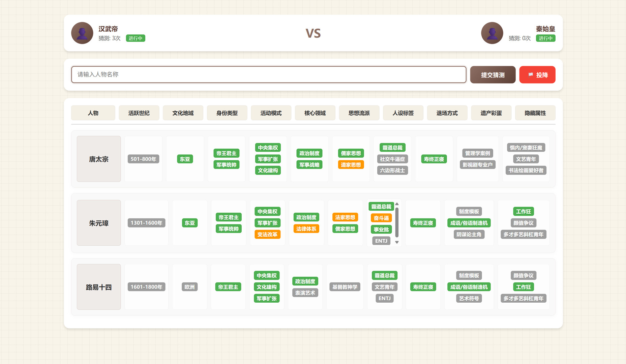The width and height of the screenshot is (626, 364).
Task: Select the 活跃世纪 column header
Action: [139, 113]
